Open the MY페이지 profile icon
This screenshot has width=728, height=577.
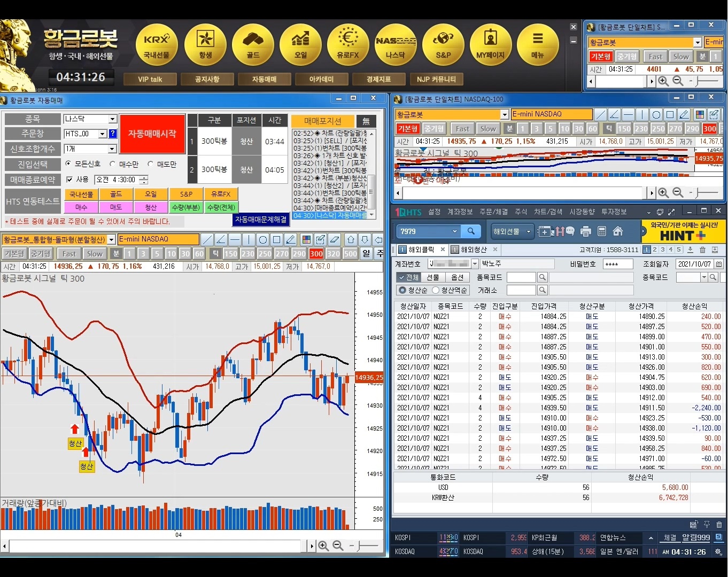[490, 45]
